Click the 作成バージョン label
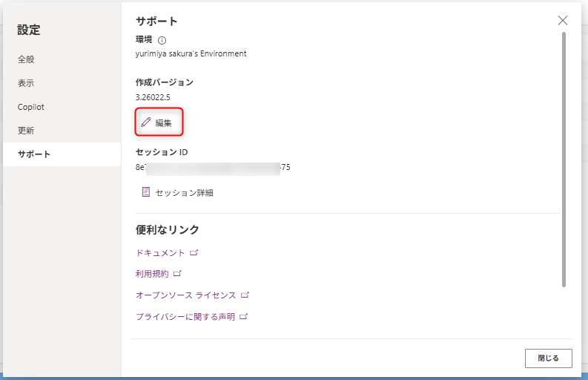 pyautogui.click(x=165, y=82)
